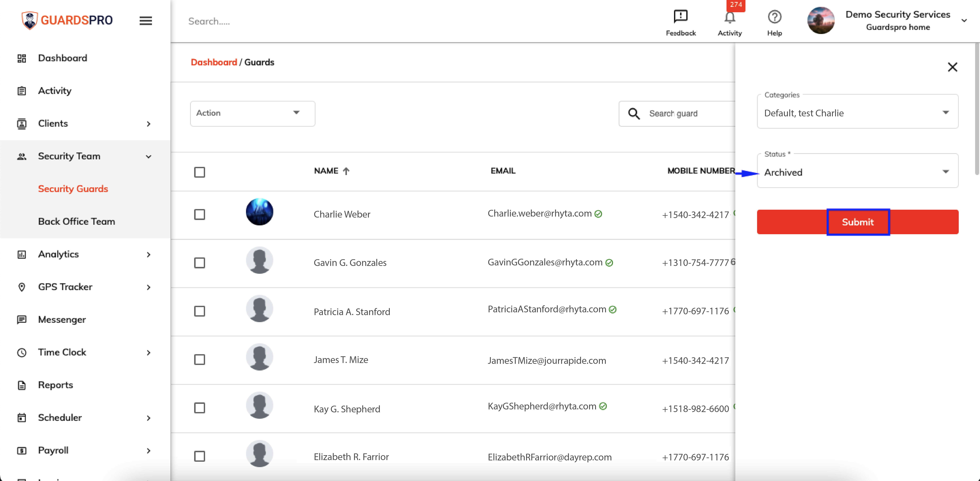This screenshot has height=481, width=980.
Task: Open the Activity bell notifications
Action: (x=729, y=17)
